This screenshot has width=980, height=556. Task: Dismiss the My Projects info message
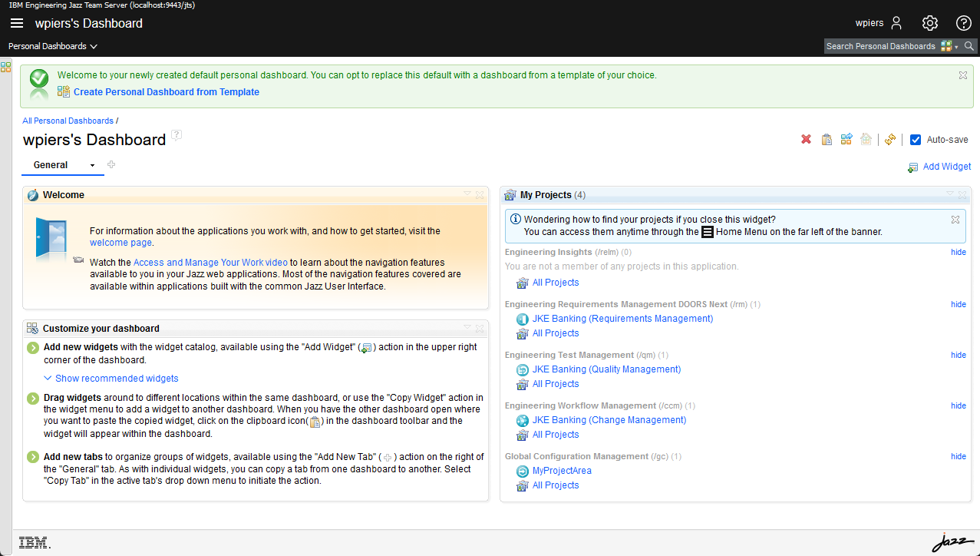(955, 219)
